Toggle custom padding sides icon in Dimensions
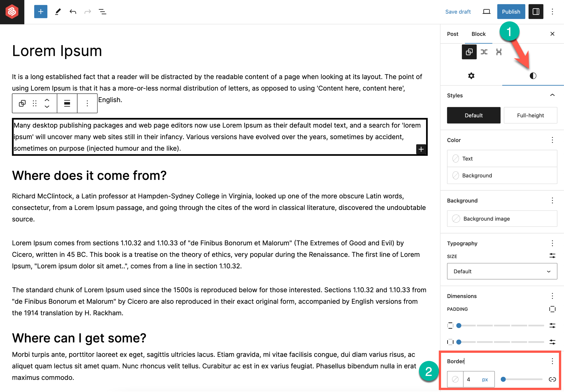This screenshot has height=392, width=564. click(552, 309)
